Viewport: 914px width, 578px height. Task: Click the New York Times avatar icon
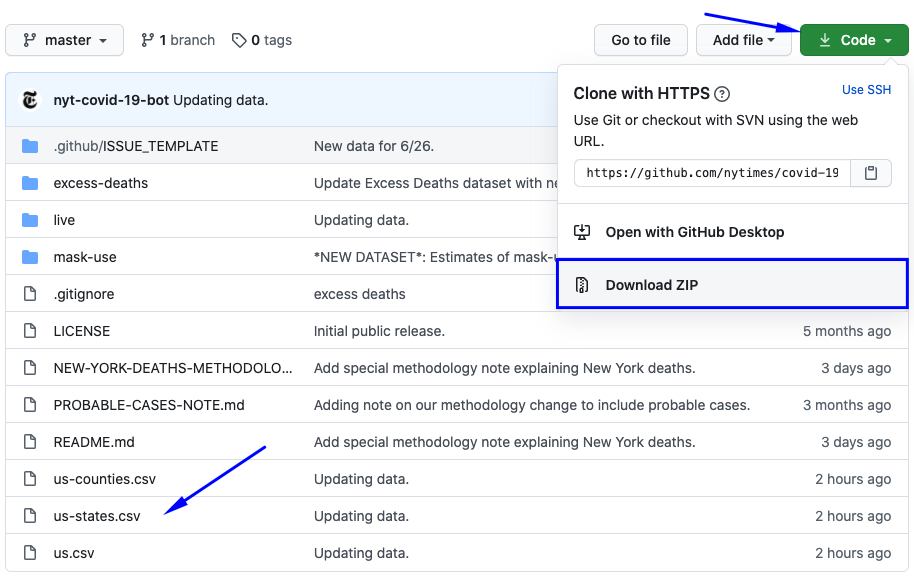(x=30, y=100)
